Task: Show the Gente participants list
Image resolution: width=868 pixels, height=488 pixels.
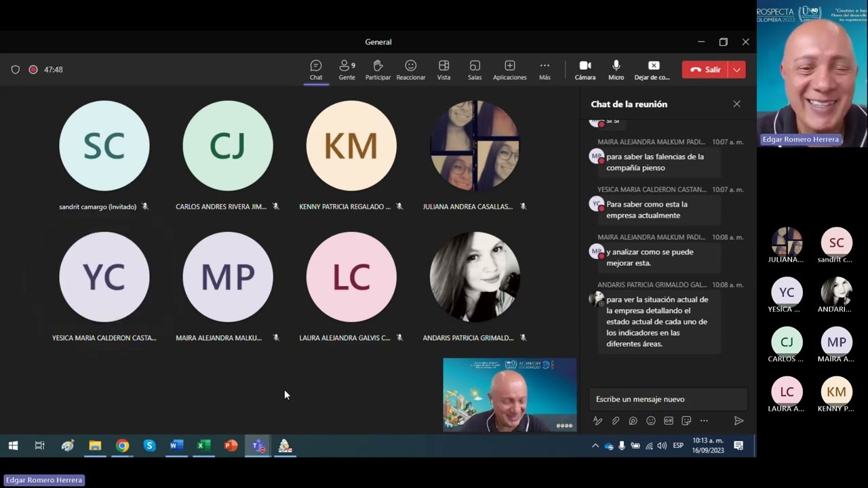Action: click(x=347, y=70)
